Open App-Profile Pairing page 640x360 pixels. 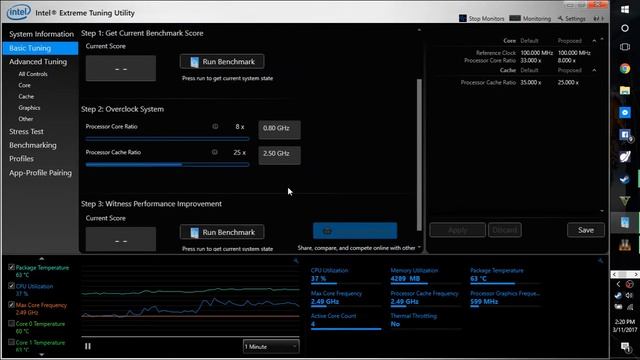click(x=40, y=173)
